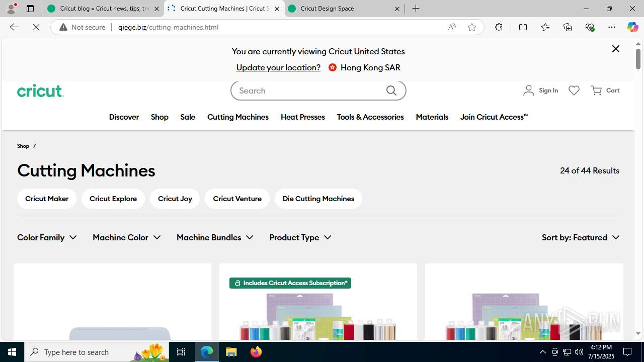Open the wishlist heart icon
644x362 pixels.
(x=574, y=90)
